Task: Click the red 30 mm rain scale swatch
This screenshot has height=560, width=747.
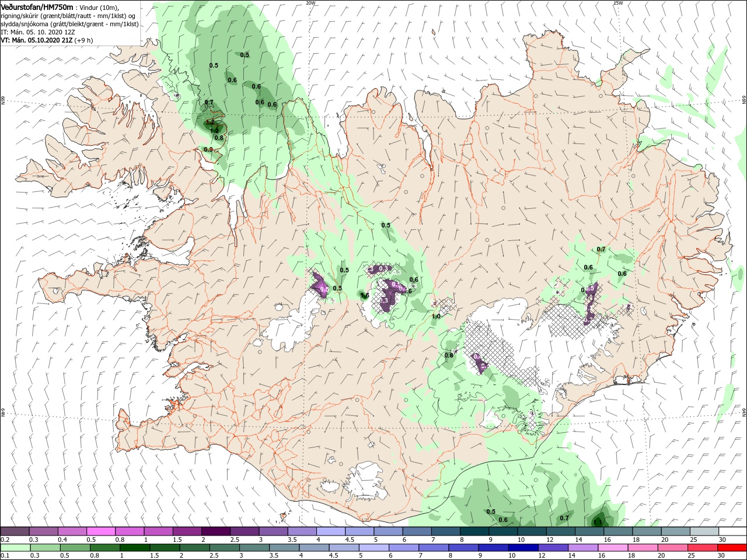Action: click(x=732, y=548)
